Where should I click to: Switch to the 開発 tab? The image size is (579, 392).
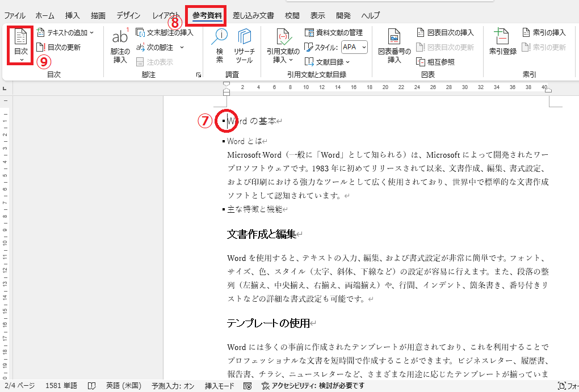click(x=343, y=15)
